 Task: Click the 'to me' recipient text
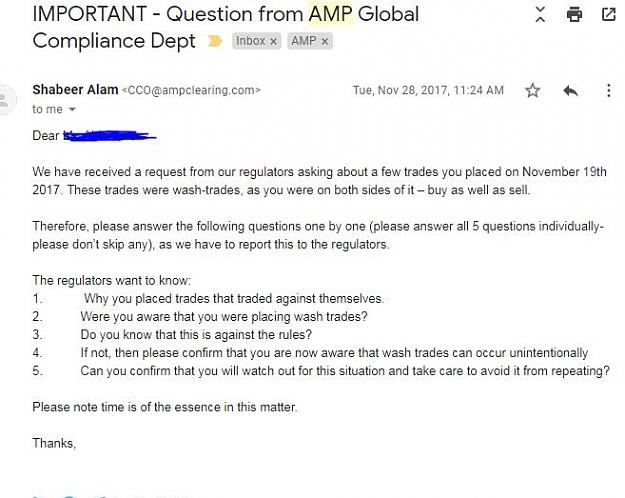coord(47,109)
